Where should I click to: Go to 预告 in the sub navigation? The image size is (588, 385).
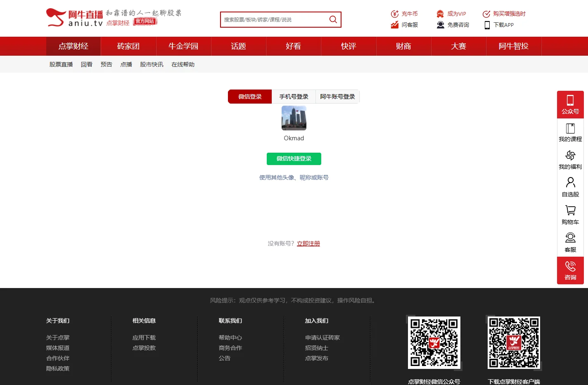pyautogui.click(x=107, y=64)
